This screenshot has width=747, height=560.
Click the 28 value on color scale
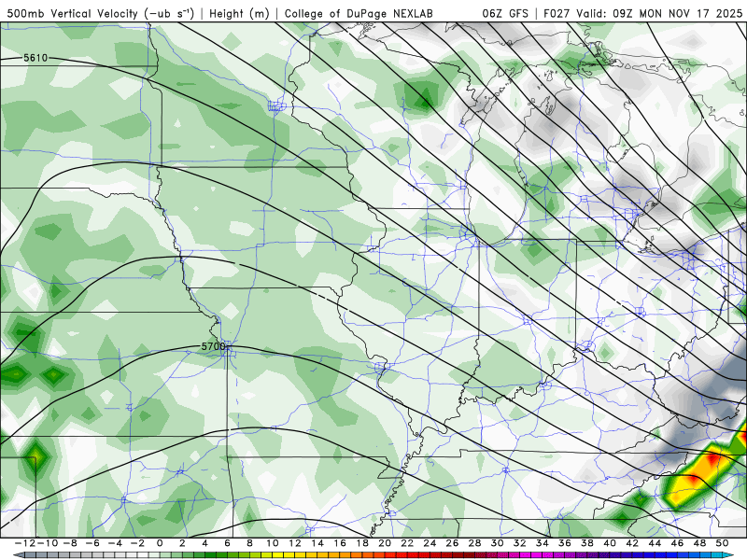pos(474,543)
